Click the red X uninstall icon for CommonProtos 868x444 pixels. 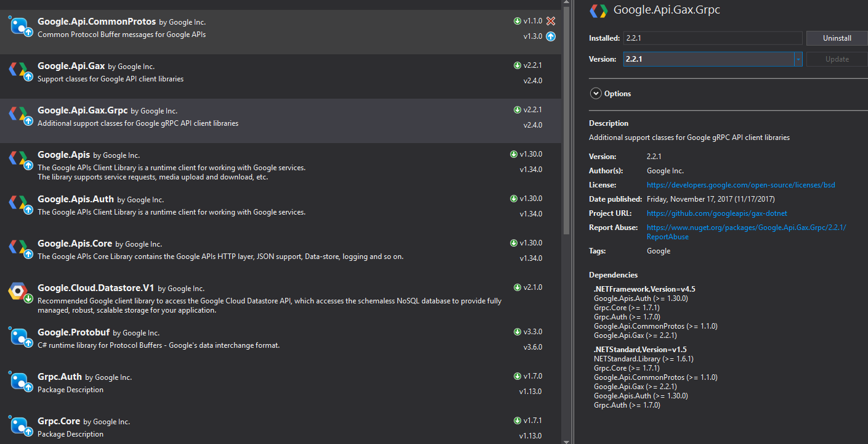pos(551,21)
